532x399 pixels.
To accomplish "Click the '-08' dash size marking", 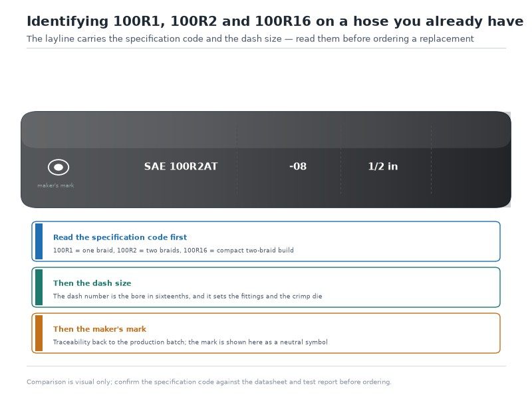I will coord(298,166).
